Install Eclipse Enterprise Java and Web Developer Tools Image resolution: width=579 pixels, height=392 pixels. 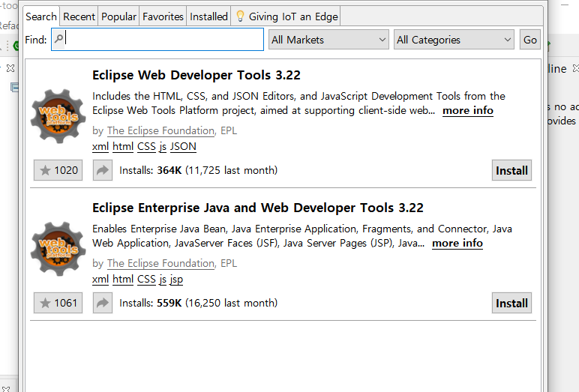[x=511, y=303]
